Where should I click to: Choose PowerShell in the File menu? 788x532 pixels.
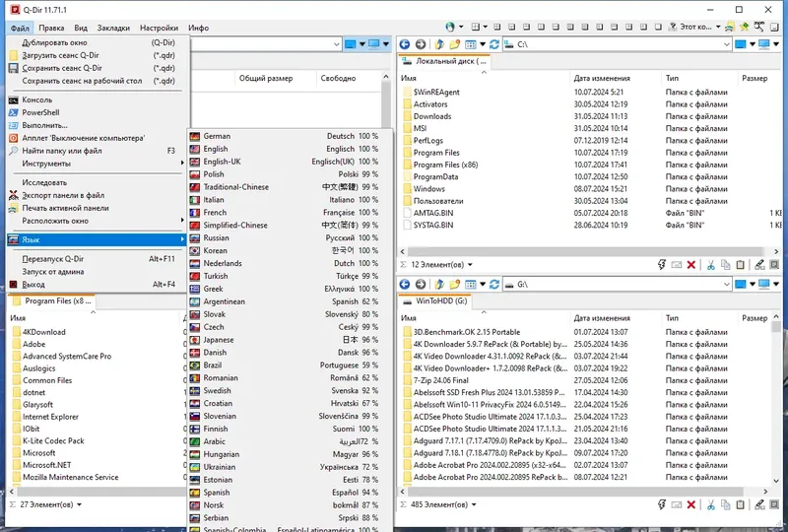[98, 112]
